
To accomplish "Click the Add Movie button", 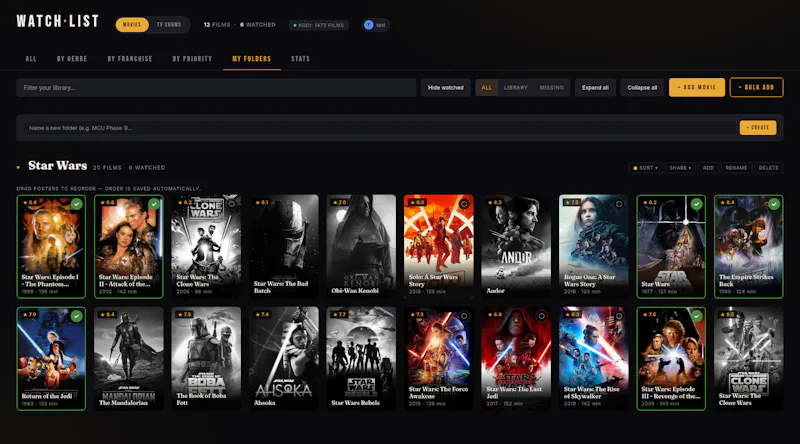I will coord(696,87).
